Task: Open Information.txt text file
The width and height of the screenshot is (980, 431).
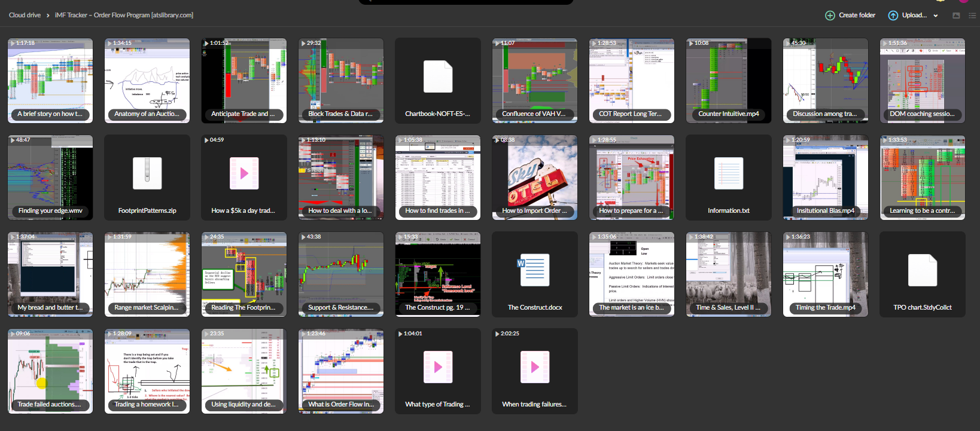Action: [729, 173]
